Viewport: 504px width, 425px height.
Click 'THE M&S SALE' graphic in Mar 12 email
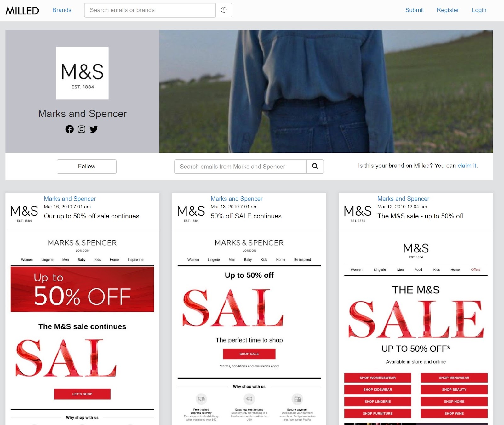(x=416, y=312)
